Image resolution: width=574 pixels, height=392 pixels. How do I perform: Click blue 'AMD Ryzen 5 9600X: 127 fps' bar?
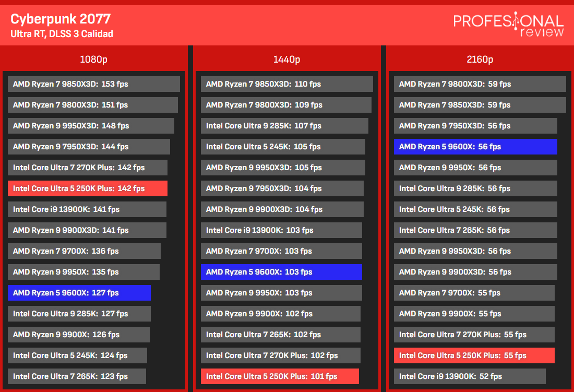[x=79, y=292]
